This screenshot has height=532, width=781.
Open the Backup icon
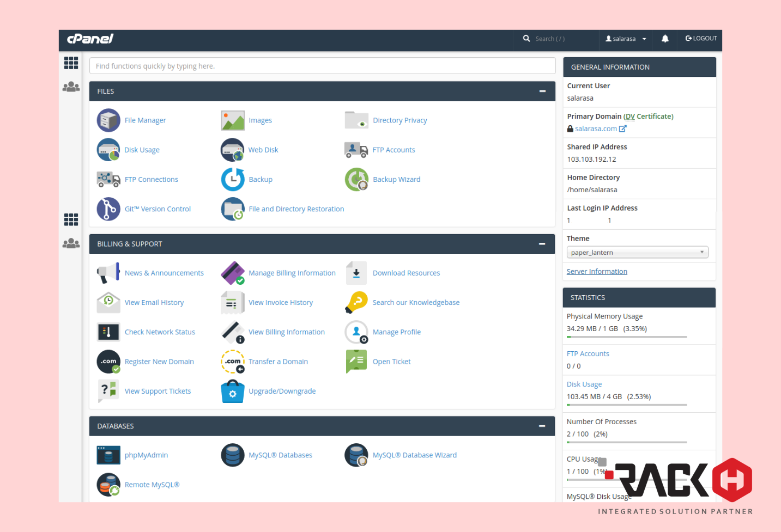[233, 179]
